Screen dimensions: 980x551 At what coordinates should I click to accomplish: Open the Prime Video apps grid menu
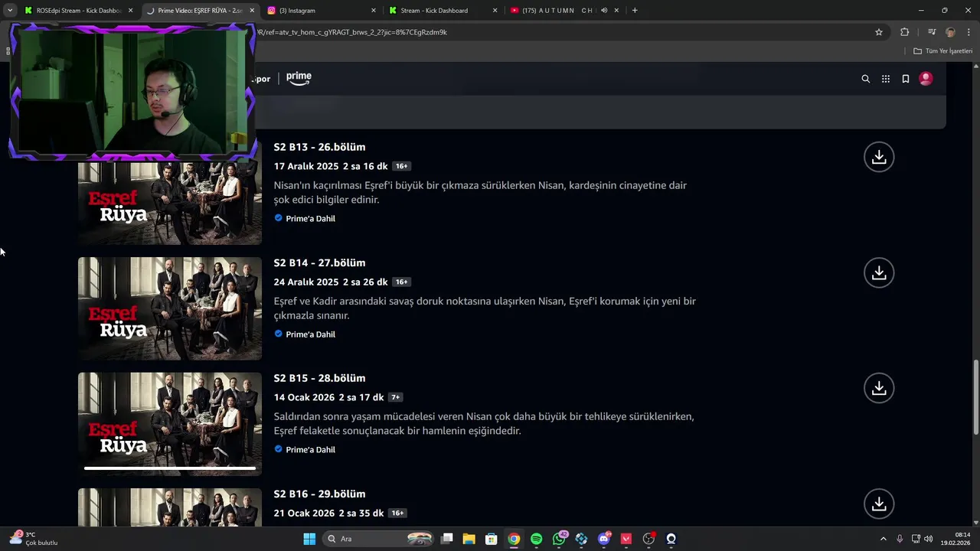(x=886, y=79)
